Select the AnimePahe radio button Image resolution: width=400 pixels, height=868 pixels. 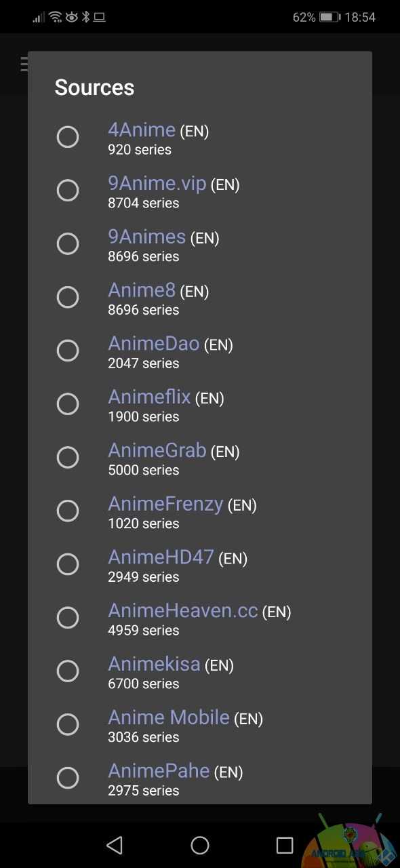68,778
